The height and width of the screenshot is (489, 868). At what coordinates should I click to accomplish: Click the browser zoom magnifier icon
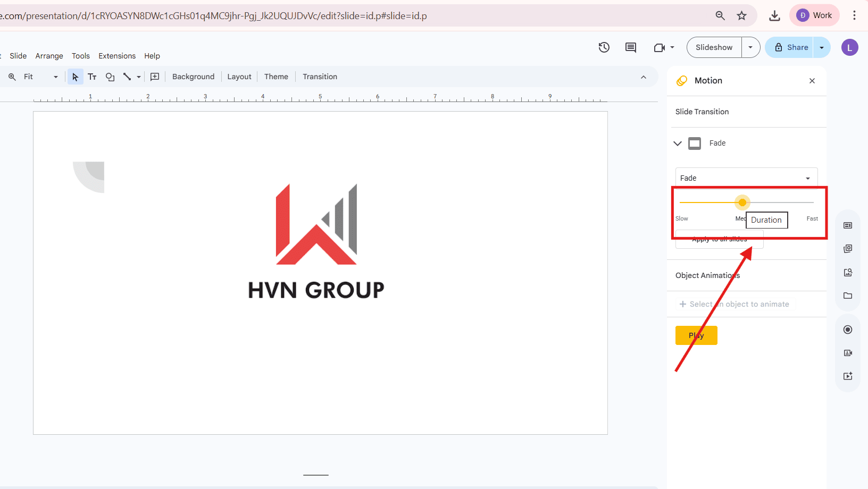coord(720,15)
